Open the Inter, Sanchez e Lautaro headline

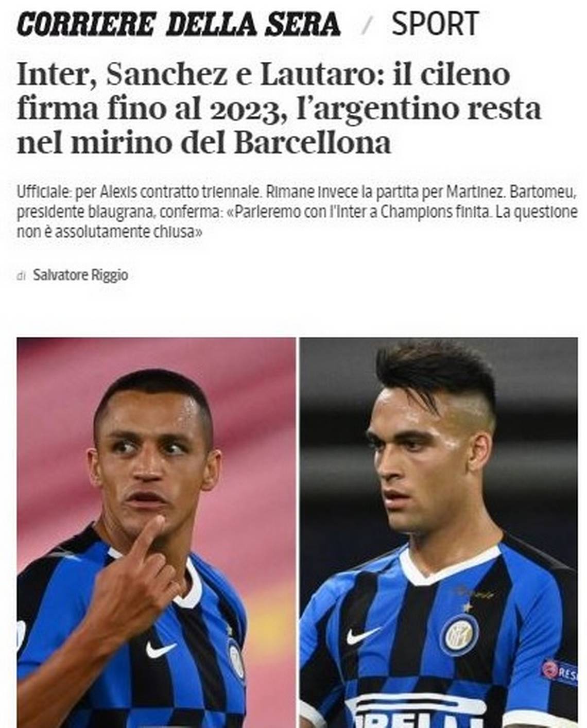[x=279, y=108]
